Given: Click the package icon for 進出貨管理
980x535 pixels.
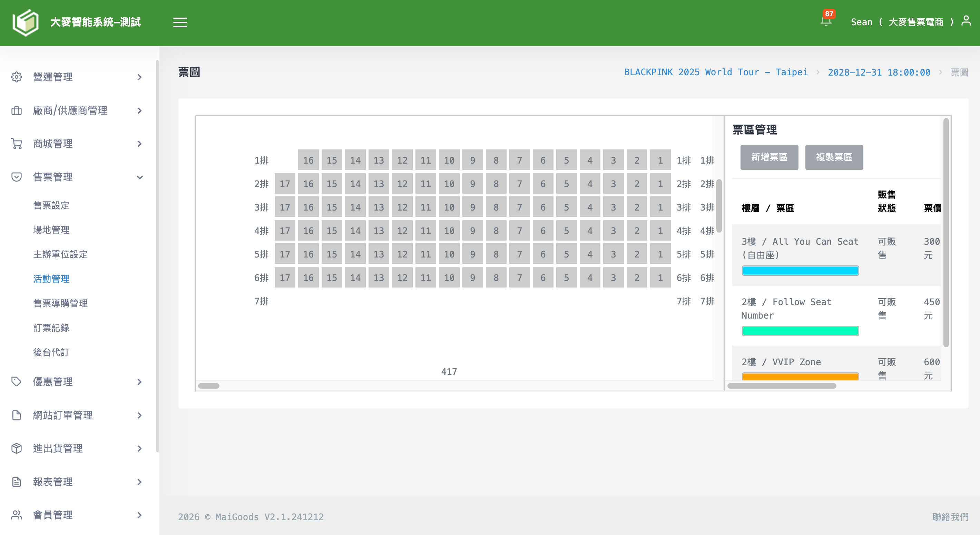Looking at the screenshot, I should pyautogui.click(x=16, y=449).
